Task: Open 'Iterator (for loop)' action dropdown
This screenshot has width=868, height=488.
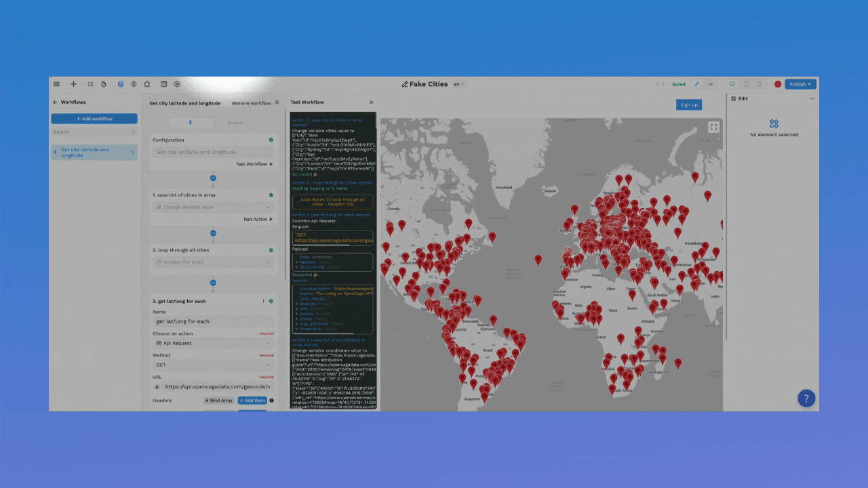Action: pyautogui.click(x=214, y=262)
